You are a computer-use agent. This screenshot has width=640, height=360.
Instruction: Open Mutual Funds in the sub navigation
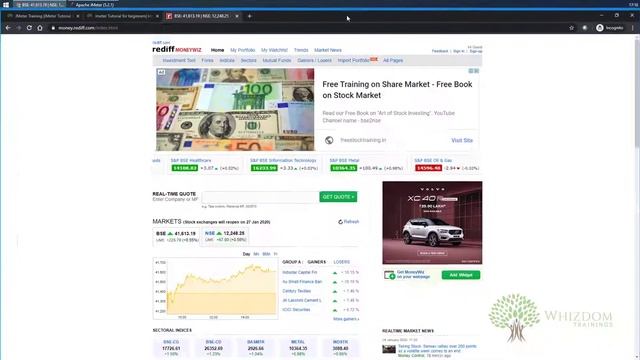pos(277,60)
